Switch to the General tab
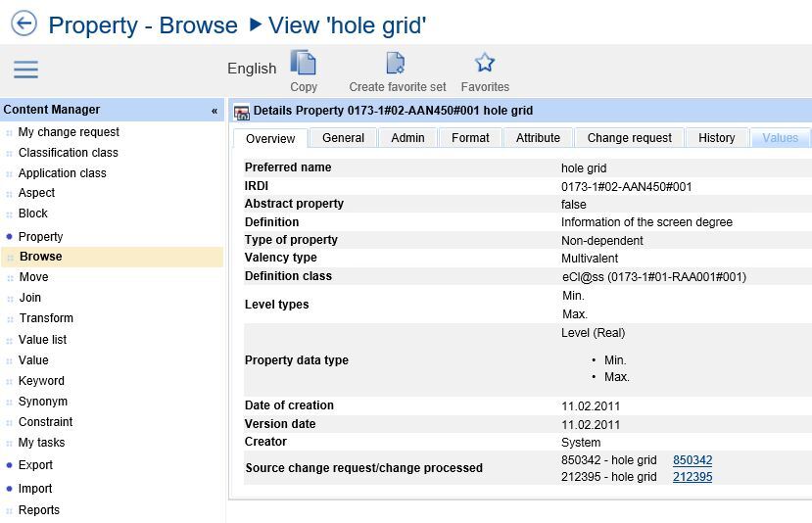The image size is (812, 523). [x=343, y=138]
